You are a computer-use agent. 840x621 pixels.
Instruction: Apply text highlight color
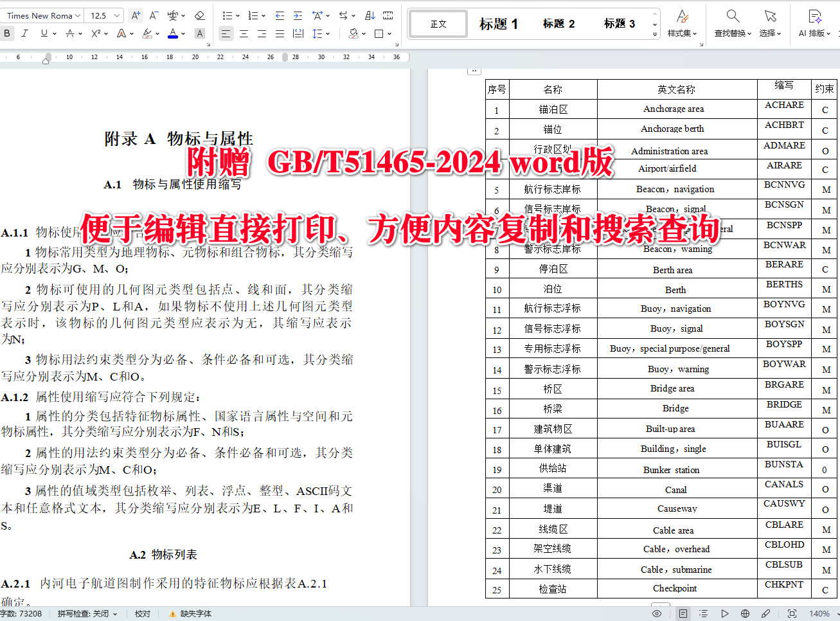coord(147,33)
